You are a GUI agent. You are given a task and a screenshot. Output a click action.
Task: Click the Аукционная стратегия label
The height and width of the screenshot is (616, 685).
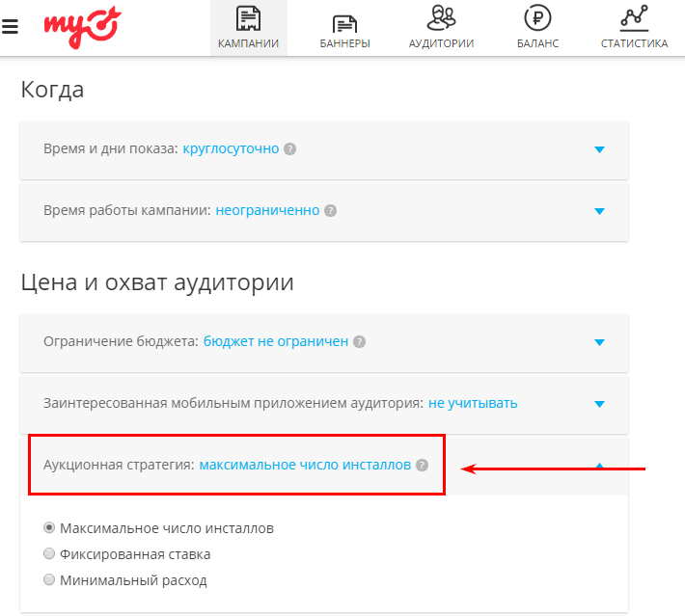pos(119,465)
